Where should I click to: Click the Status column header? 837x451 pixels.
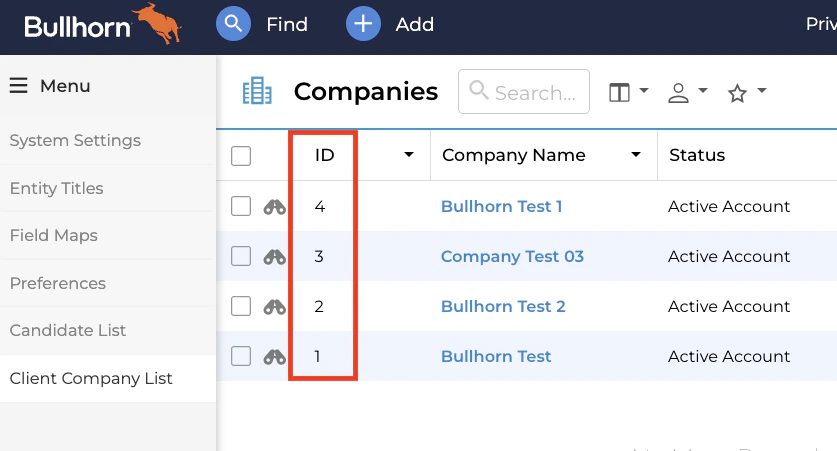click(x=697, y=155)
